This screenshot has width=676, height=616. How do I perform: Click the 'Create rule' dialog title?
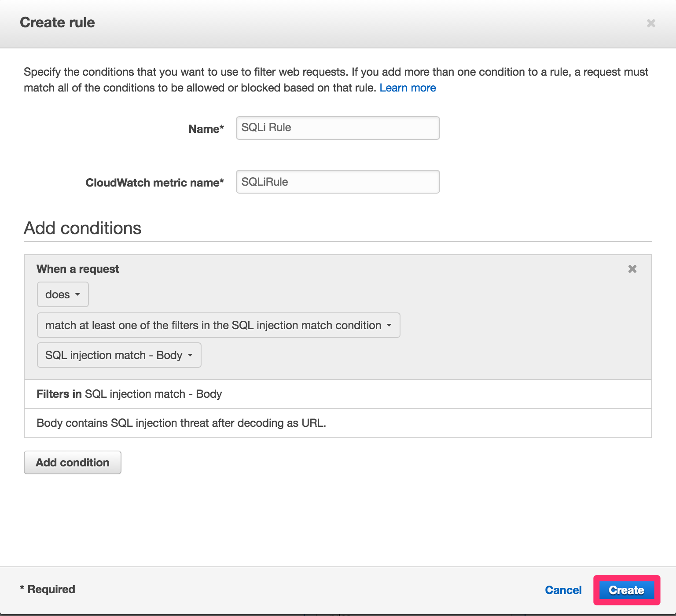pos(58,22)
